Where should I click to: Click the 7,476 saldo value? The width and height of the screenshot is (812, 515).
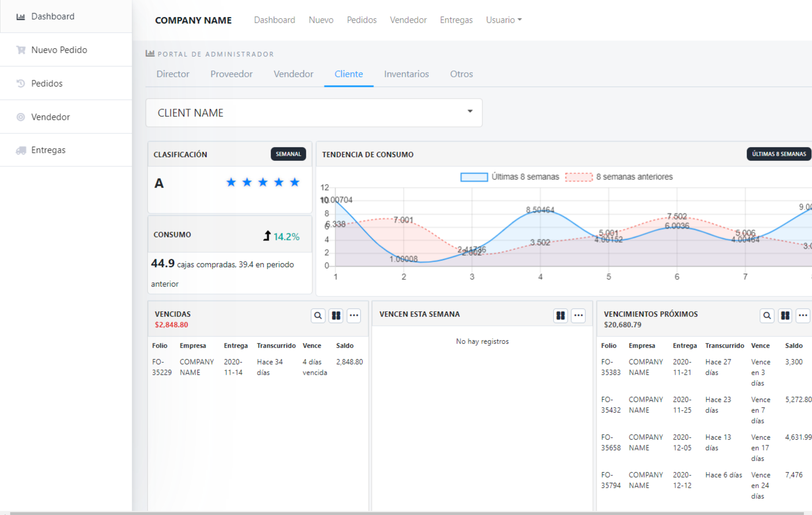click(x=794, y=475)
